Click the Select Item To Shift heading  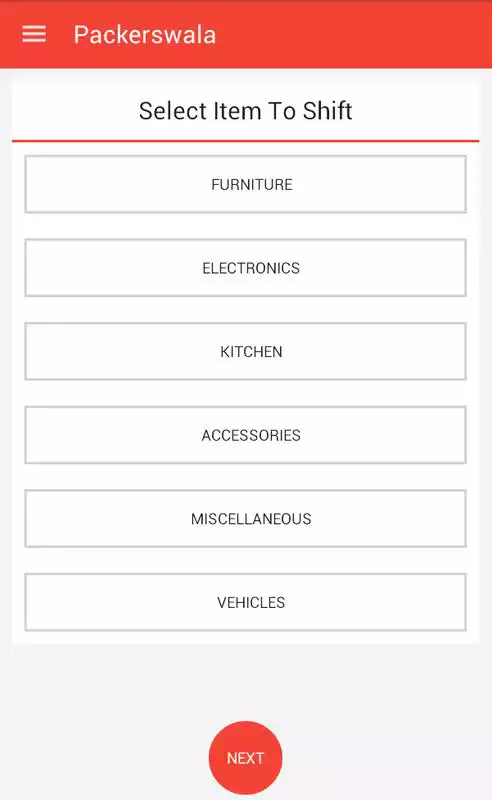245,111
